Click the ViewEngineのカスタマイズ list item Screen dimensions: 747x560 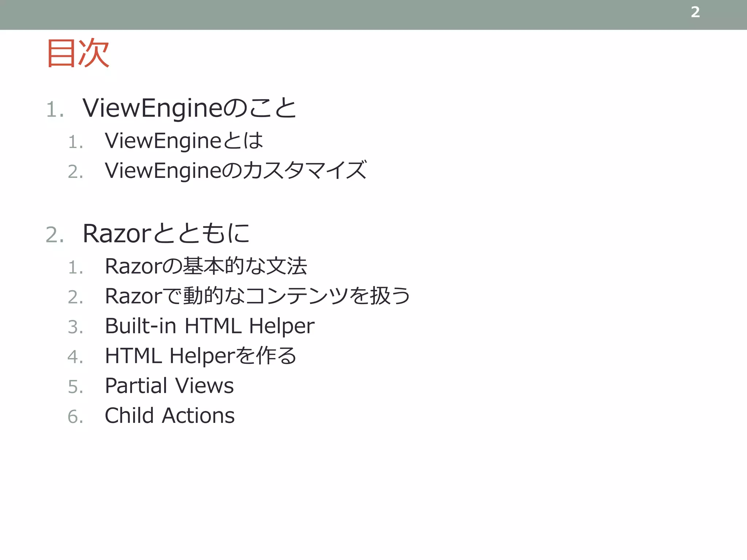(235, 171)
